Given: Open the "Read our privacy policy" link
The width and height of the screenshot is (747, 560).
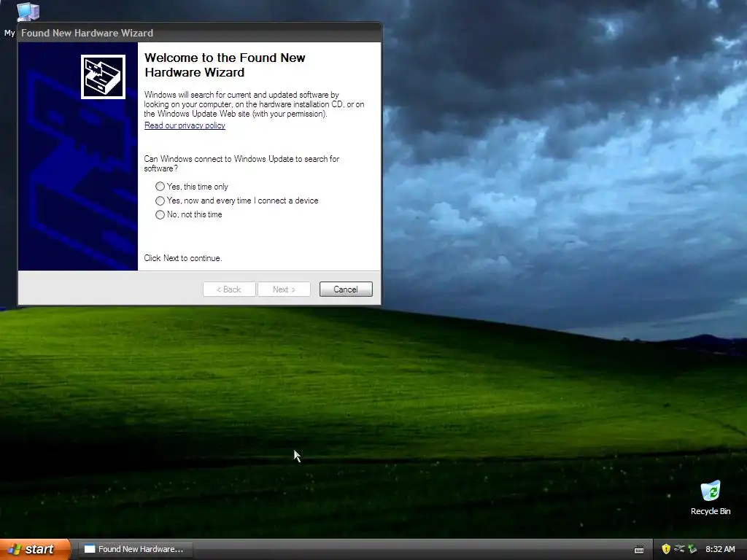Looking at the screenshot, I should point(185,125).
